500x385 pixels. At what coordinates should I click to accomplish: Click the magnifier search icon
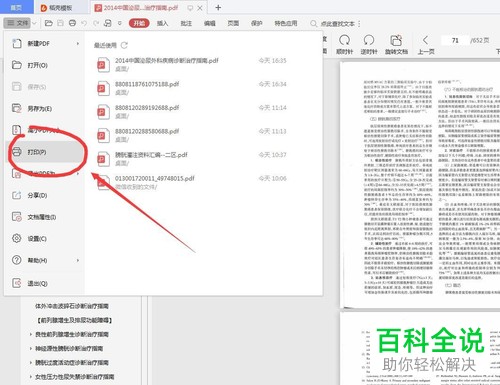tap(313, 24)
